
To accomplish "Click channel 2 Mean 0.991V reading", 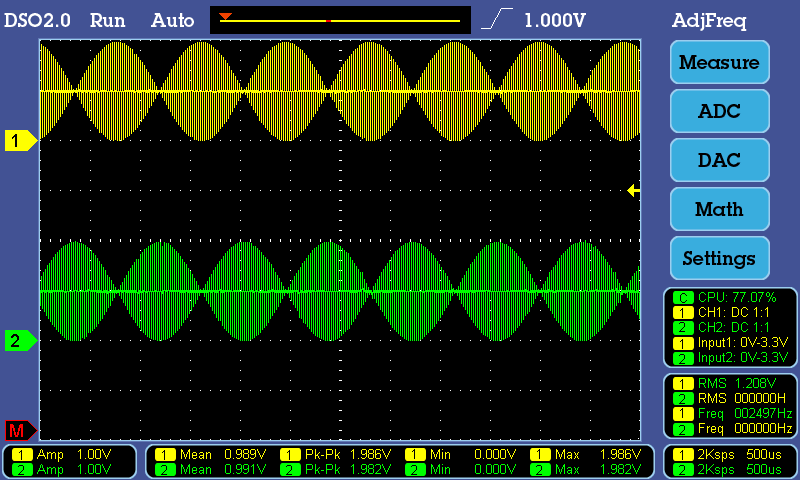I will pyautogui.click(x=210, y=469).
